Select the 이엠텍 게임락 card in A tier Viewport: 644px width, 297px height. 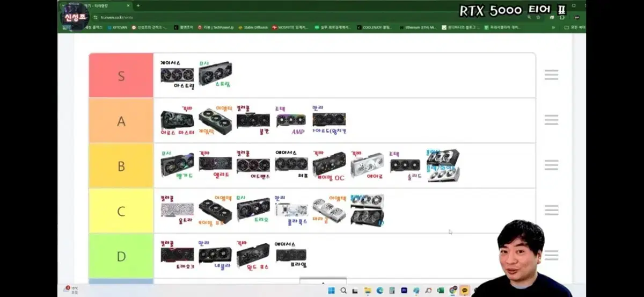215,120
